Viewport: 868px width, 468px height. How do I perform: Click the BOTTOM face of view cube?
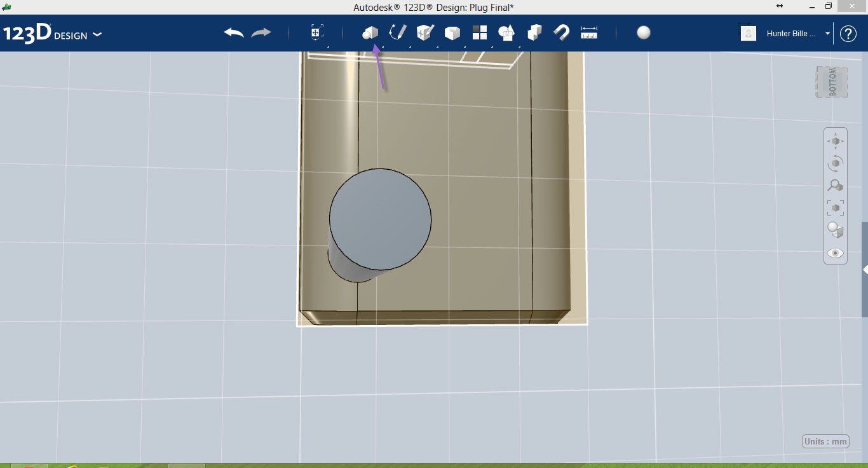click(832, 82)
